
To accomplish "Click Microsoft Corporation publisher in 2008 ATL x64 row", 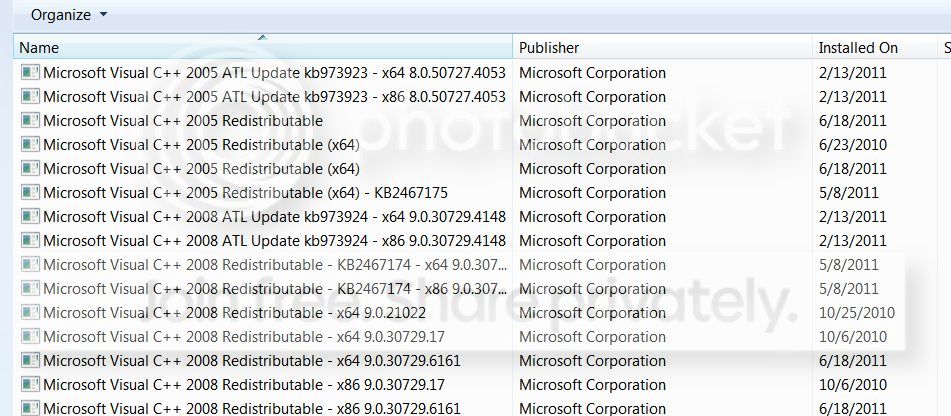I will [593, 216].
